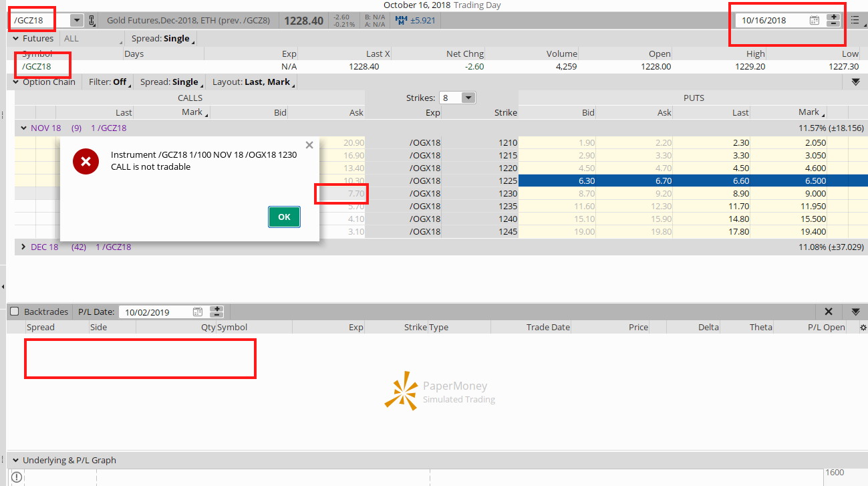Open the P/L Date calendar picker
Screen dimensions: 868x486
pos(197,312)
